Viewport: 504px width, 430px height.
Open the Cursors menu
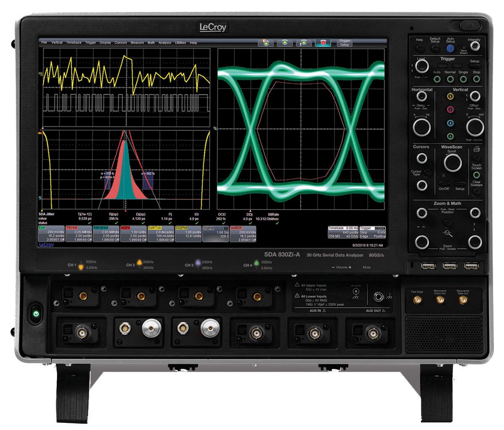121,42
